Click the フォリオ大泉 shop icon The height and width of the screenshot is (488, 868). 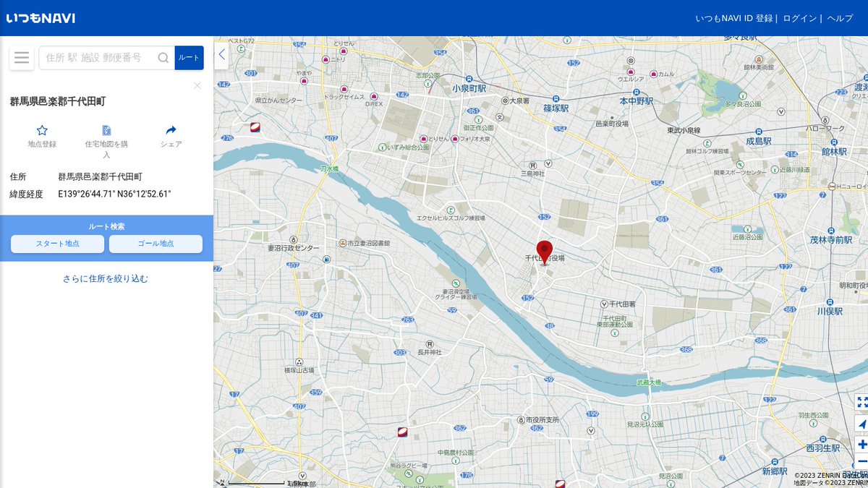455,138
